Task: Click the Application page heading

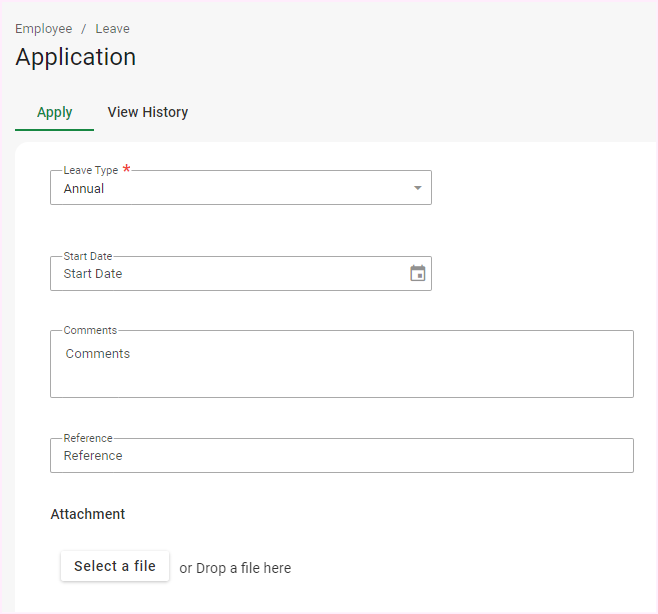Action: click(x=76, y=57)
